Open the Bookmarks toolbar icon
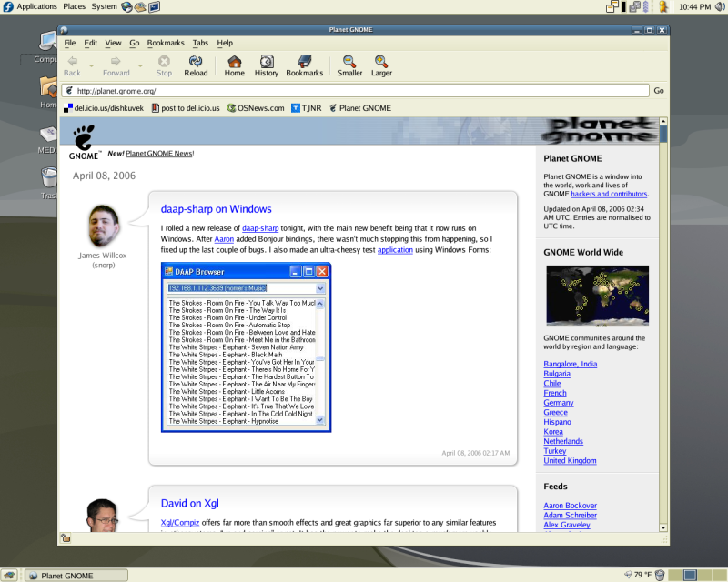The image size is (728, 582). pos(305,61)
